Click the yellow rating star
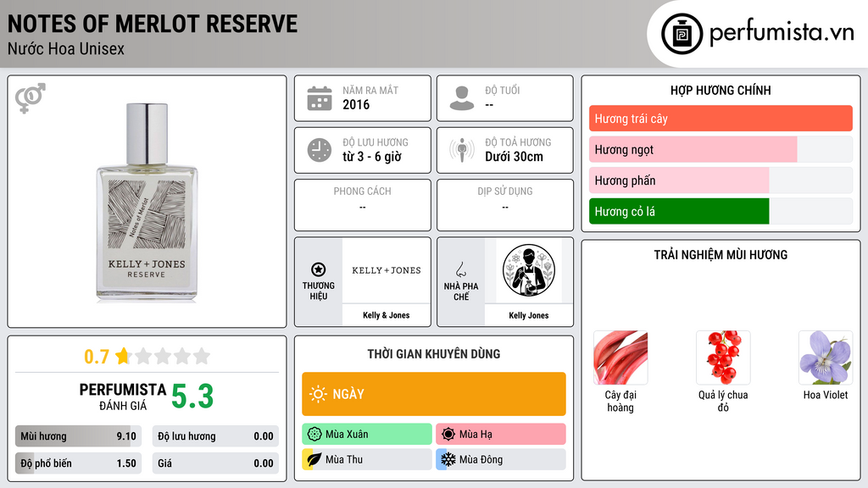 coord(123,356)
